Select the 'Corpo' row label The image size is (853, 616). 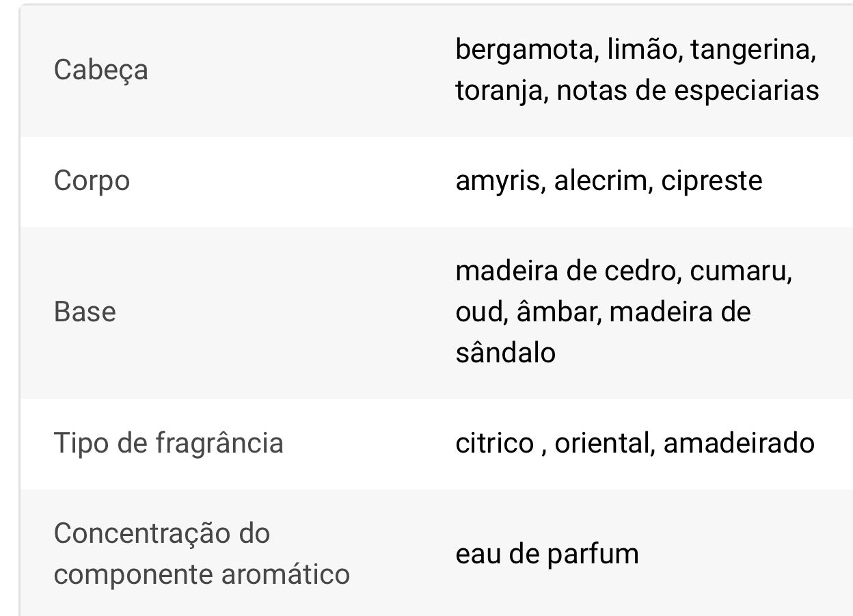pos(92,181)
